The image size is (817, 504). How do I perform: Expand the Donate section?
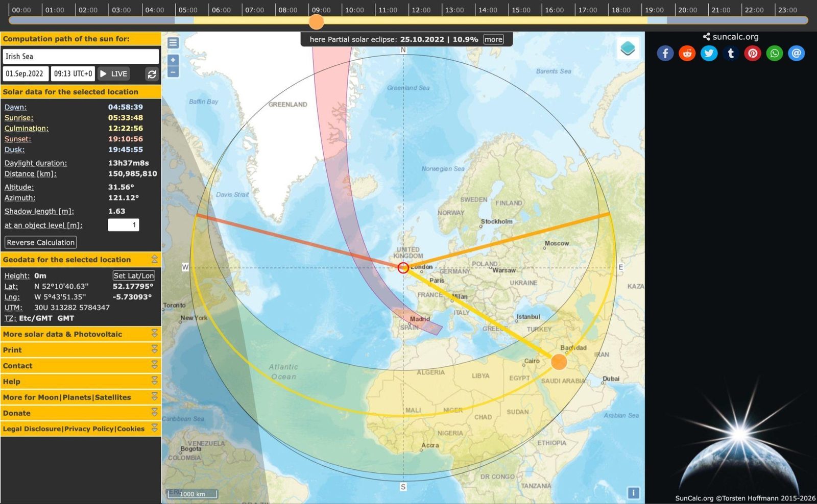154,413
